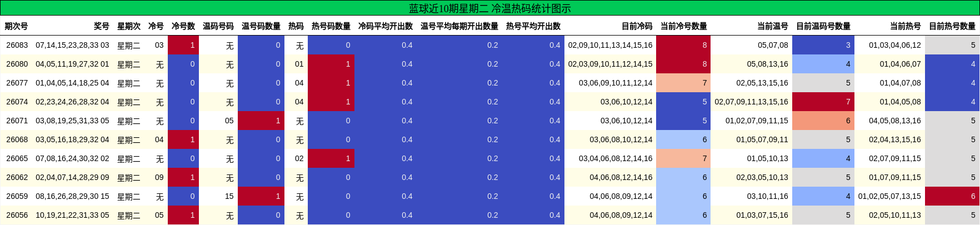This screenshot has width=980, height=225.
Task: Click the 目前冷码 column header
Action: pos(637,26)
